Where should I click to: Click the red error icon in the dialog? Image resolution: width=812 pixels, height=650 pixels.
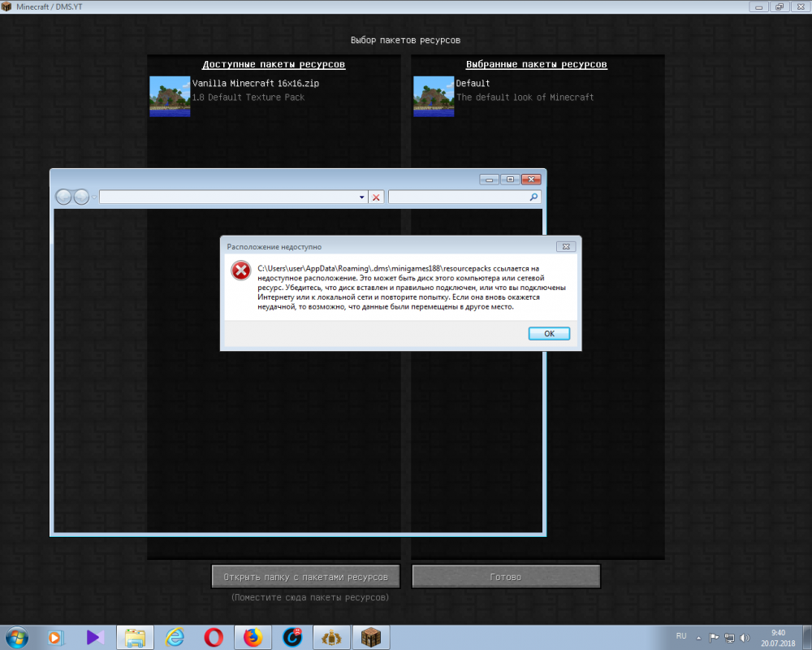click(x=241, y=271)
